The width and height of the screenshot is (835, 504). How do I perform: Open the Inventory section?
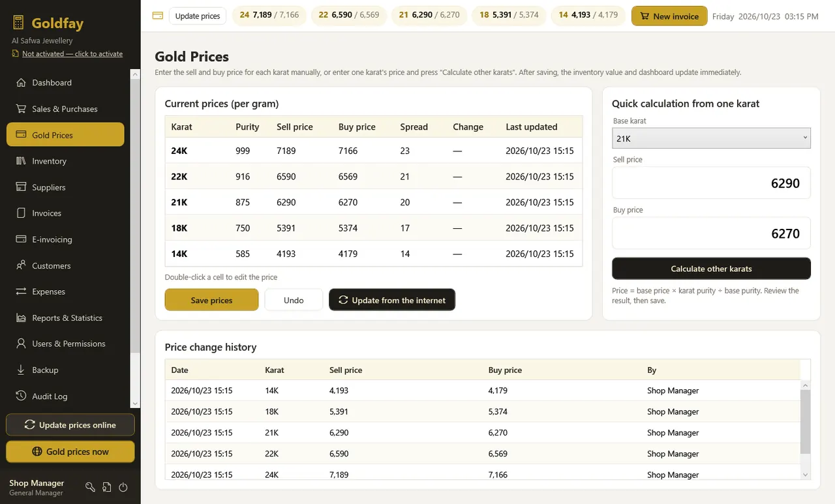pos(65,161)
